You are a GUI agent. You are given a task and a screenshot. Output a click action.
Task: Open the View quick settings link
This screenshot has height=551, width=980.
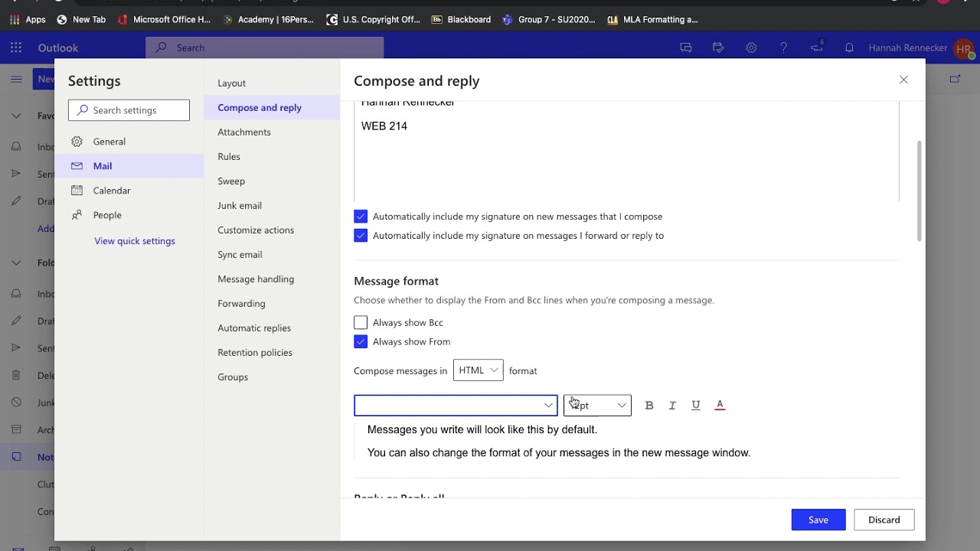(x=135, y=241)
